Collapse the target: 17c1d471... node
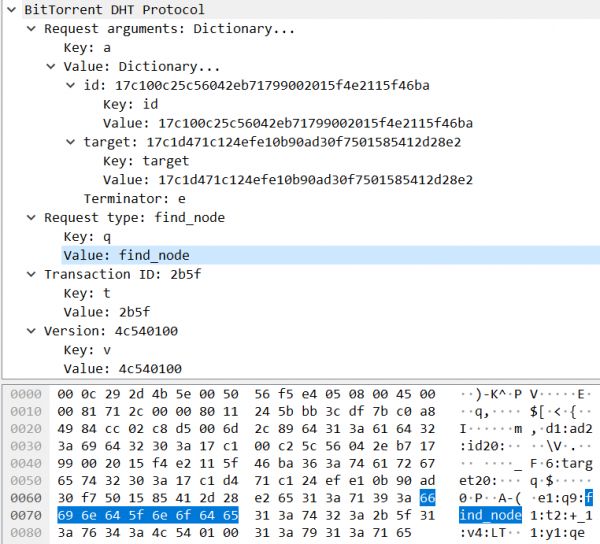Screen dimensions: 600x544 70,142
